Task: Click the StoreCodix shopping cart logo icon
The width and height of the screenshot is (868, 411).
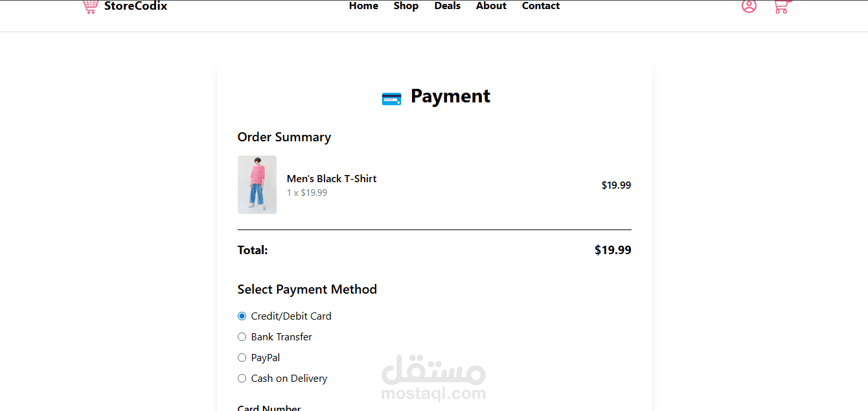Action: coord(90,6)
